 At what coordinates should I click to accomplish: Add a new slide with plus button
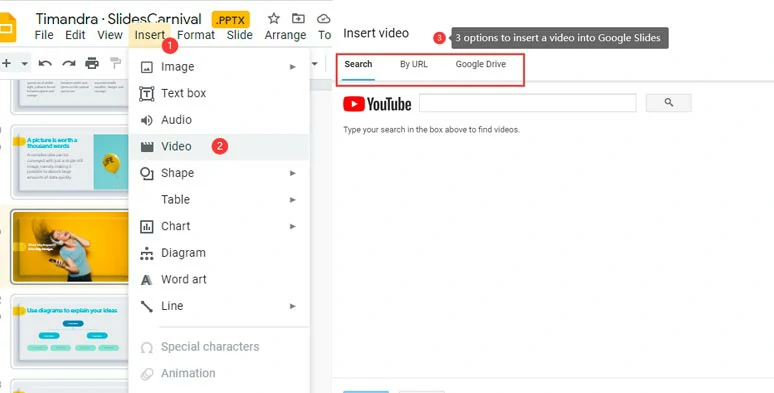point(6,63)
